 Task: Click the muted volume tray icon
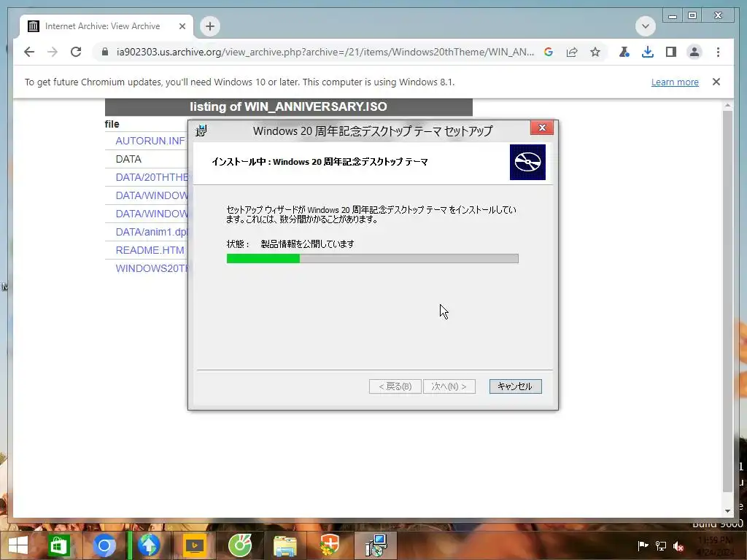point(678,545)
